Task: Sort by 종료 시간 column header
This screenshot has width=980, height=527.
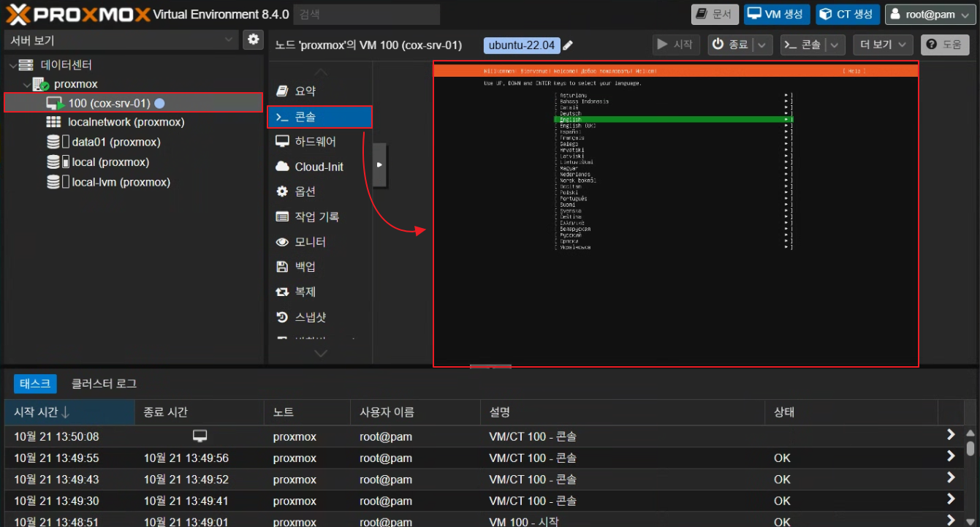Action: pyautogui.click(x=200, y=412)
